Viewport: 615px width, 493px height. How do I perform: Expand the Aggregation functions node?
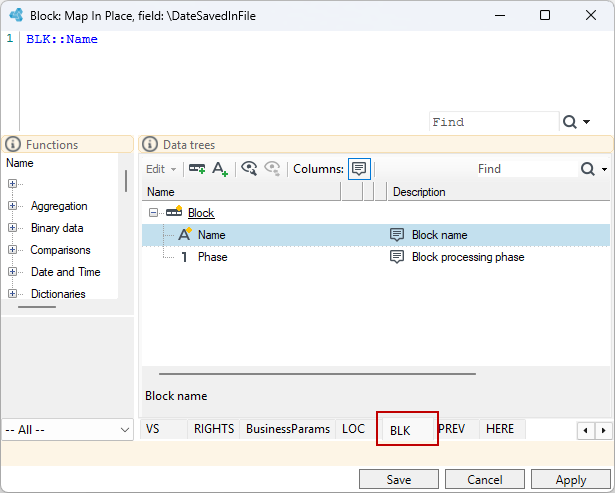12,206
